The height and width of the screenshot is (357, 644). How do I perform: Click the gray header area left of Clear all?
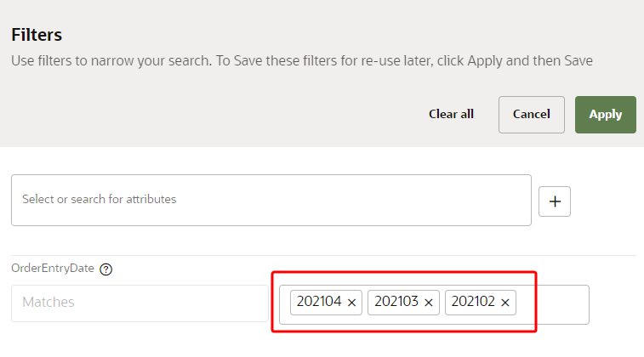click(213, 114)
